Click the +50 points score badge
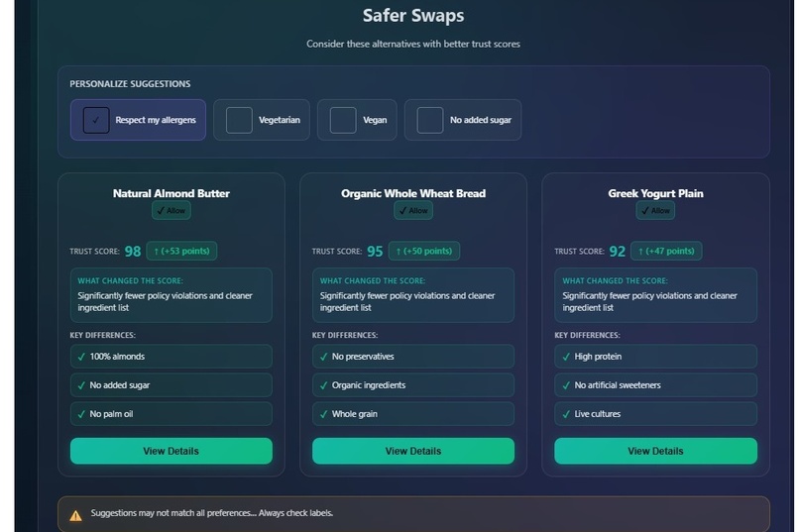 (x=424, y=251)
